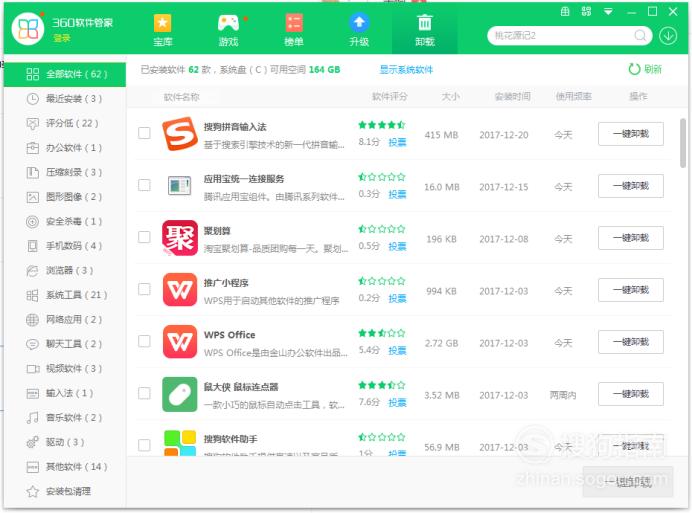Open the 宝库 star icon tab
Viewport: 692px width, 513px height.
(x=162, y=30)
